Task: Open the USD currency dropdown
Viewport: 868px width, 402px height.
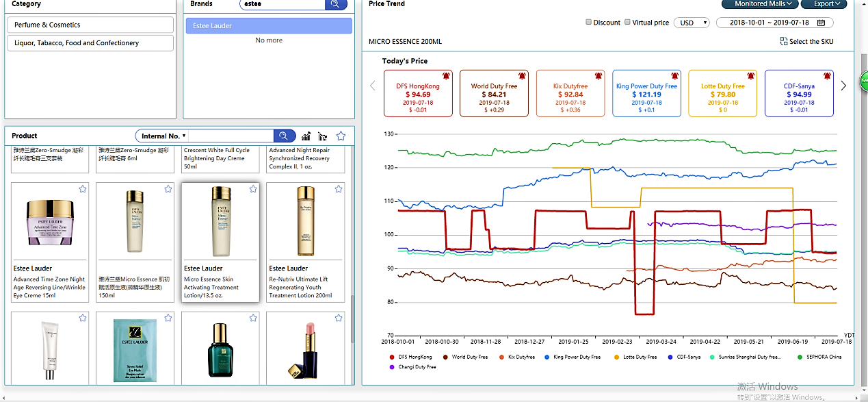Action: click(692, 23)
